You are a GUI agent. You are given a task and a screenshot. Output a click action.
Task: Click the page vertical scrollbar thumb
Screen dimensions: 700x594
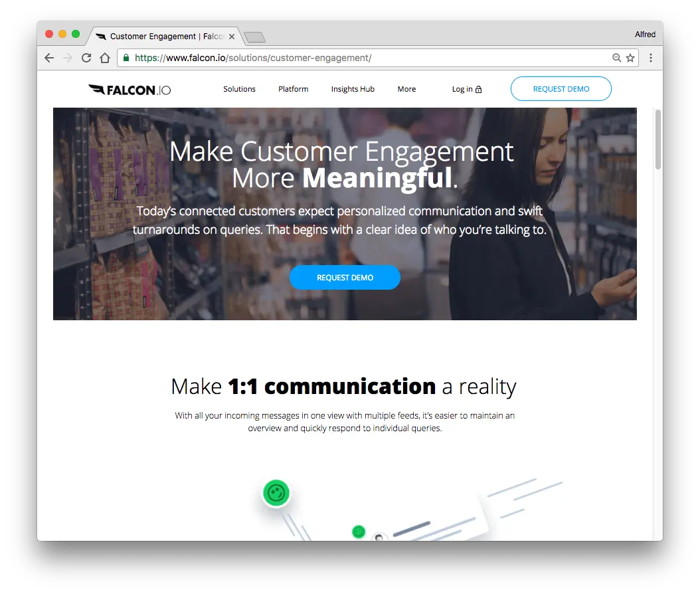(x=657, y=140)
